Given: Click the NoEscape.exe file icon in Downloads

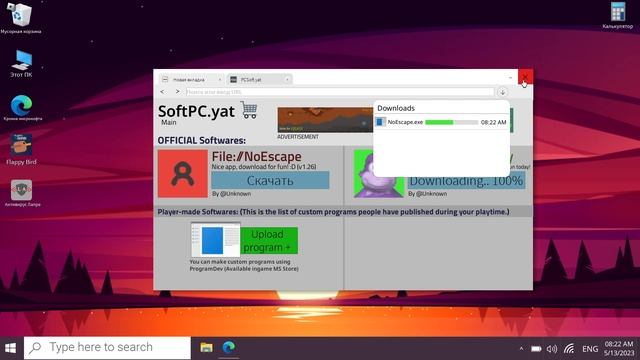Looking at the screenshot, I should click(380, 122).
